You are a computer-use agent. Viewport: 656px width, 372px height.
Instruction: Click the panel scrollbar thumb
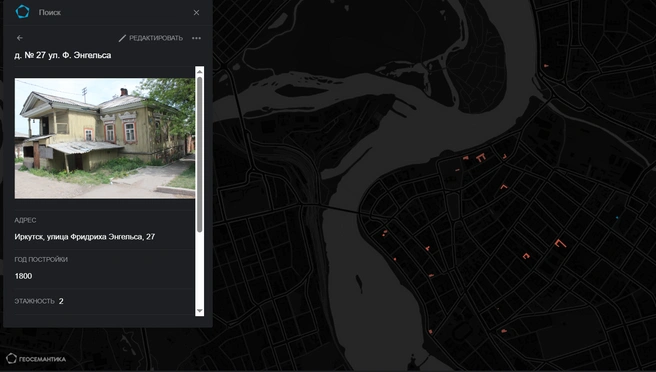200,154
